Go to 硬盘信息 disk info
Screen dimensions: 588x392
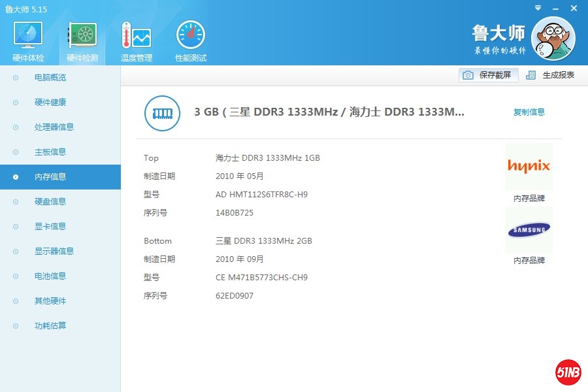(50, 202)
